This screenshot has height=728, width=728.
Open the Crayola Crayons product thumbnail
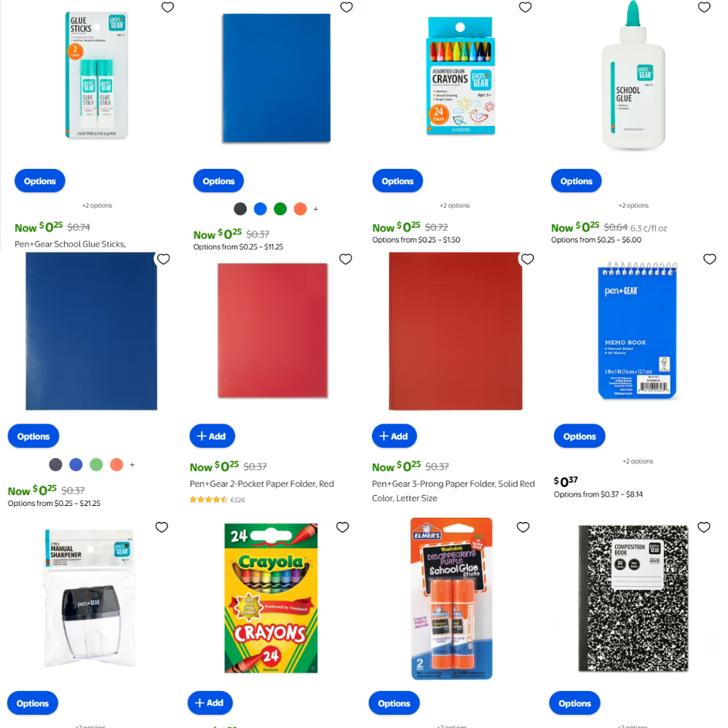271,598
